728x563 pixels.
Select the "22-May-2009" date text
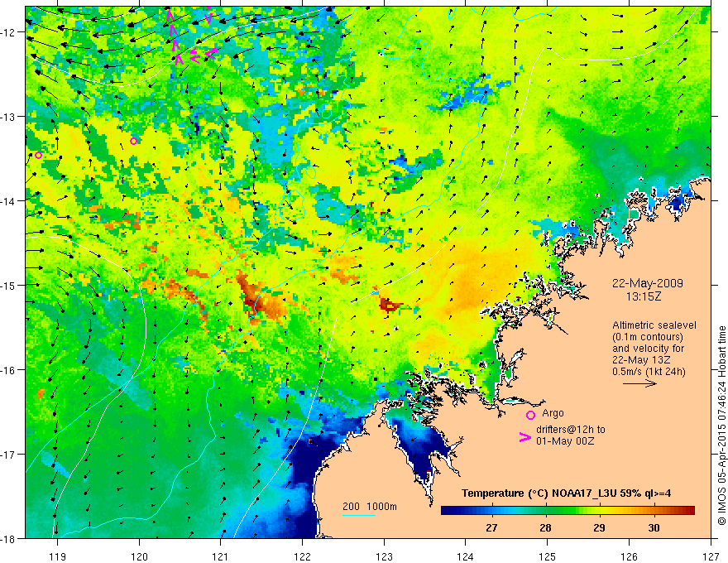(648, 283)
